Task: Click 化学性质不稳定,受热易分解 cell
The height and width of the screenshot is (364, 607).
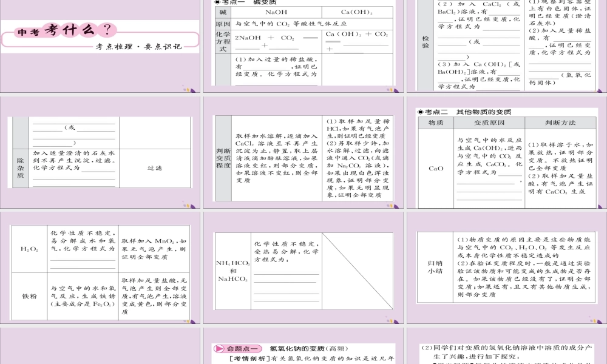Action: pyautogui.click(x=287, y=271)
